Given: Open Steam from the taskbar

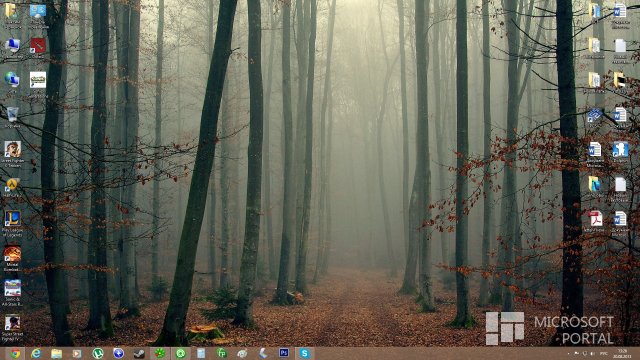Looking at the screenshot, I should point(139,353).
